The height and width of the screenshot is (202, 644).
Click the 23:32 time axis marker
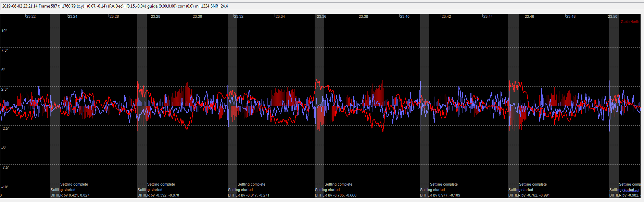(239, 16)
